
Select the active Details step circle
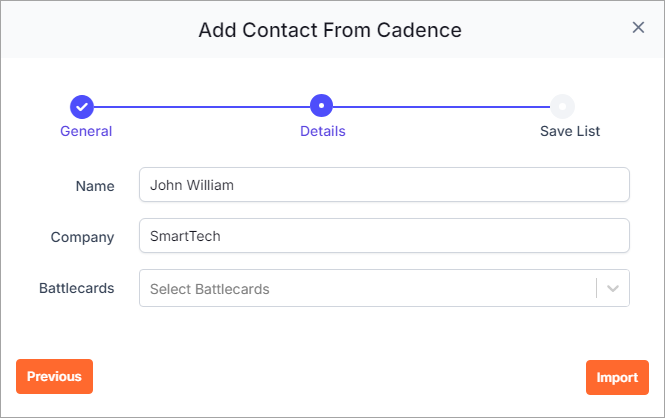[x=321, y=106]
